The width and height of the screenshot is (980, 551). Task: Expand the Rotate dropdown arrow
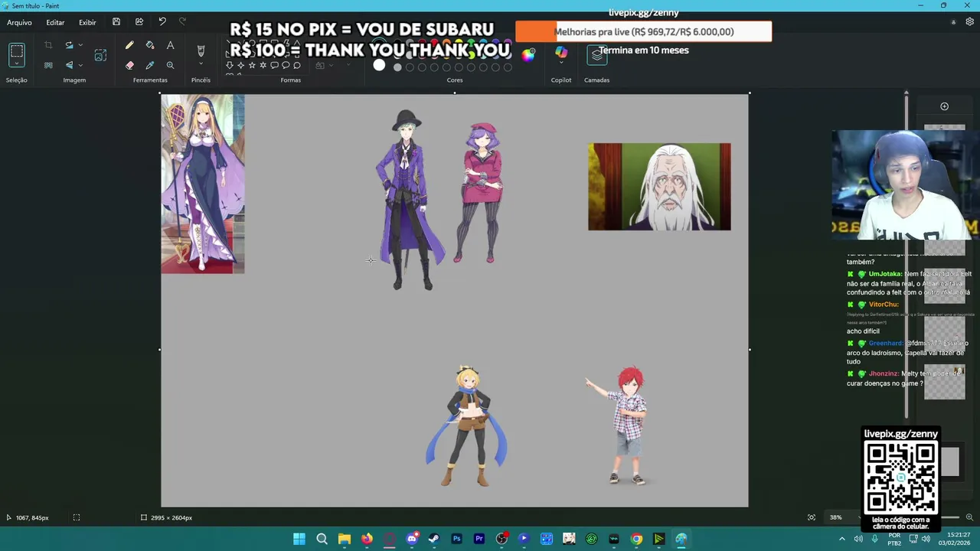[80, 45]
